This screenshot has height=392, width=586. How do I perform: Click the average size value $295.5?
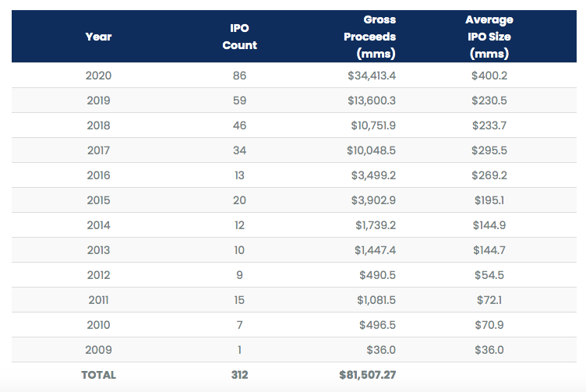(x=489, y=150)
